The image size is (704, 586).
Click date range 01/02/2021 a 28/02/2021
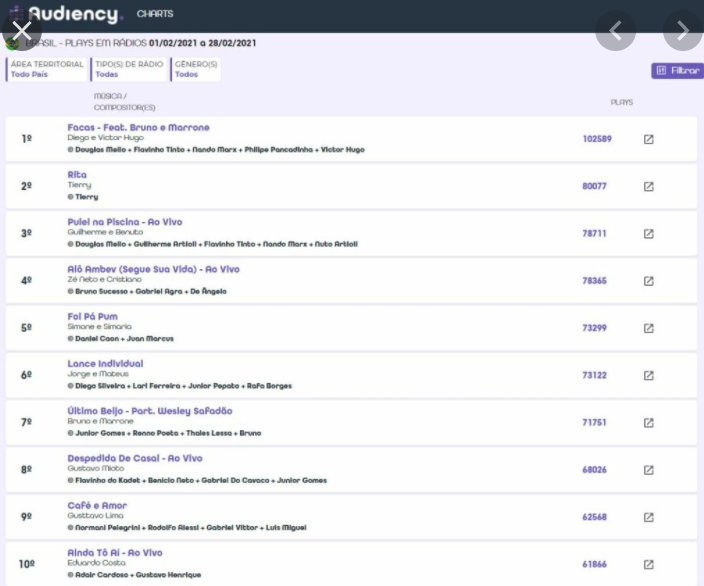pos(202,43)
